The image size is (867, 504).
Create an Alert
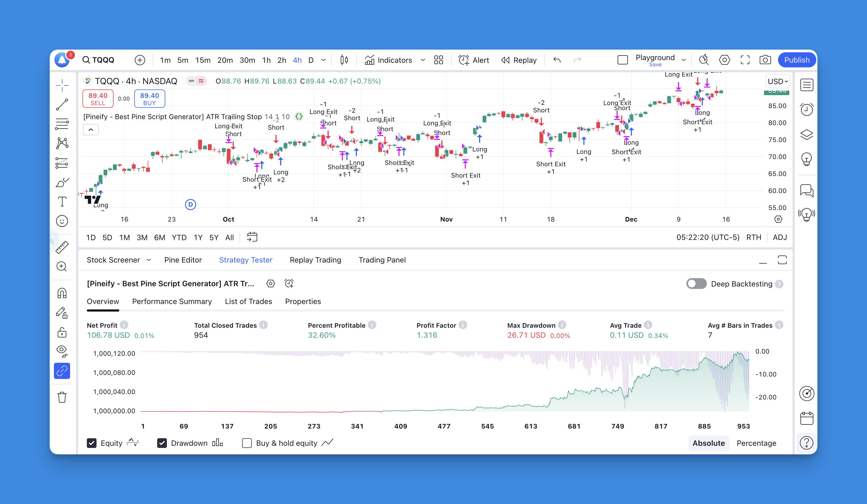[473, 60]
